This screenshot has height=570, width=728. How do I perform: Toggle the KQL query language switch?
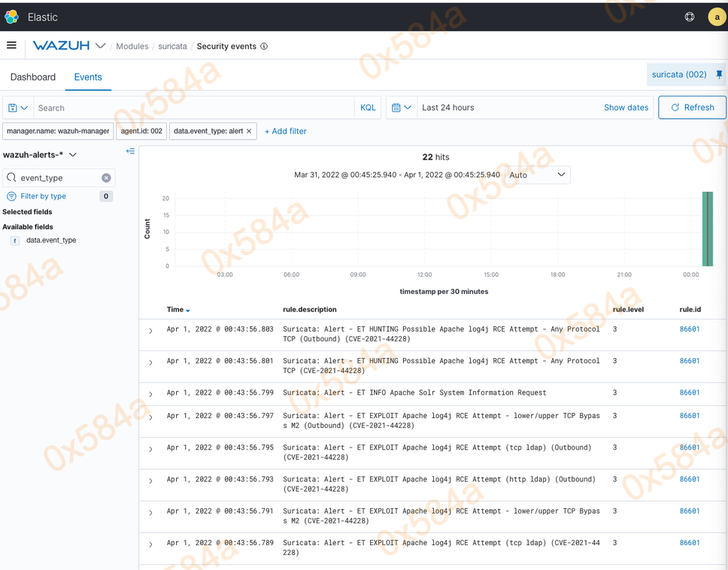[368, 108]
